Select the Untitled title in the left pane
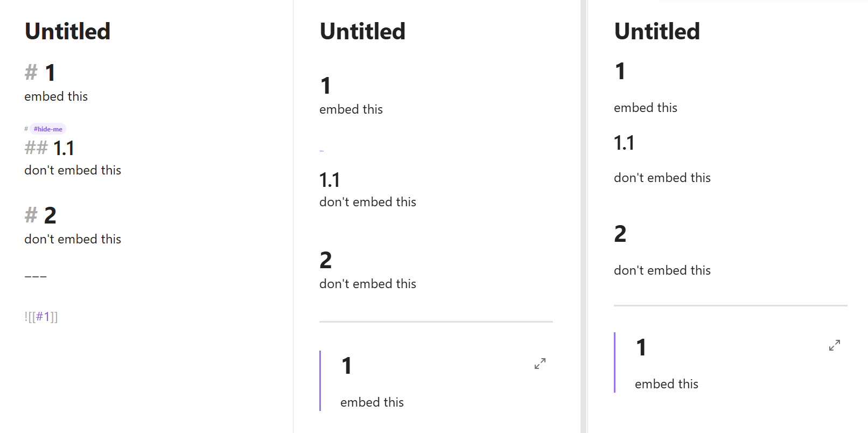Screen dimensions: 868x433 (x=67, y=31)
